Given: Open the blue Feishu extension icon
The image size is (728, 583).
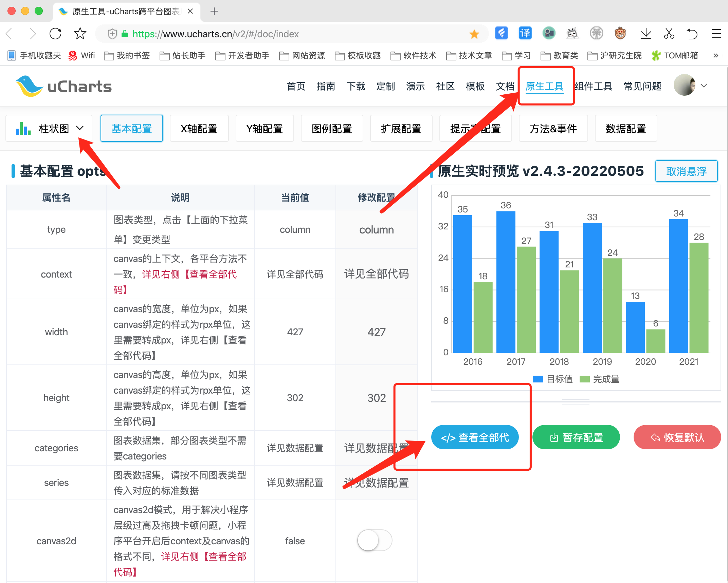Looking at the screenshot, I should pyautogui.click(x=501, y=33).
